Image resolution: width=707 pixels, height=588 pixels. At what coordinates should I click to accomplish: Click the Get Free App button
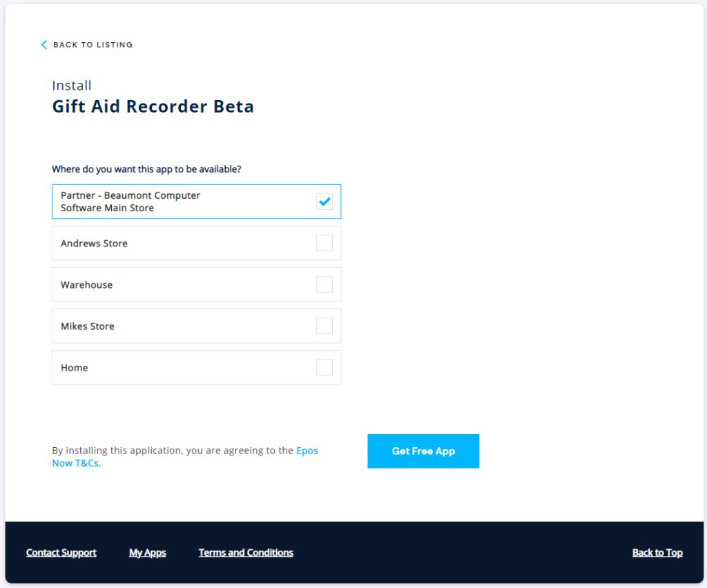423,451
